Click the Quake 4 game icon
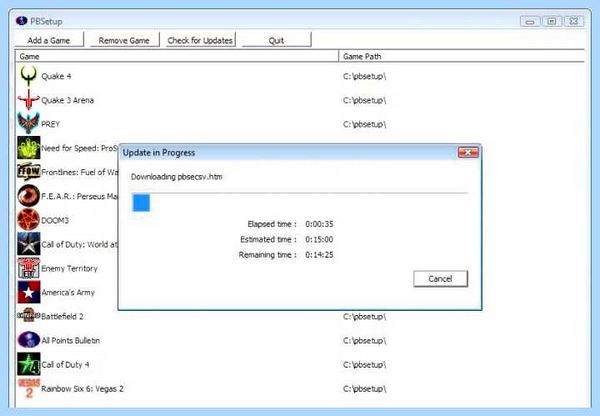The width and height of the screenshot is (600, 416). pos(29,76)
